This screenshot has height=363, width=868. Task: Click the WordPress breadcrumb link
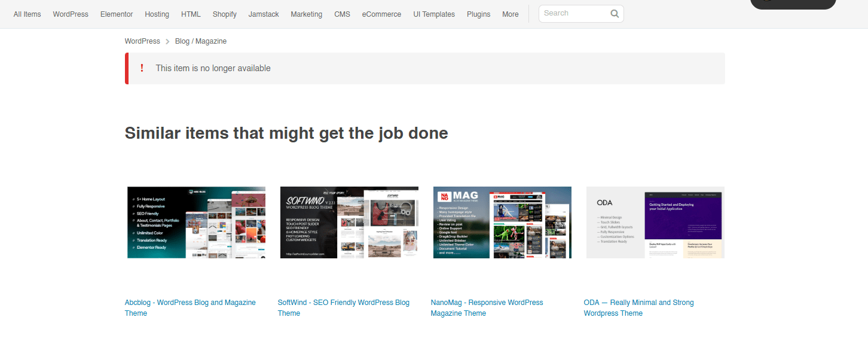tap(142, 41)
